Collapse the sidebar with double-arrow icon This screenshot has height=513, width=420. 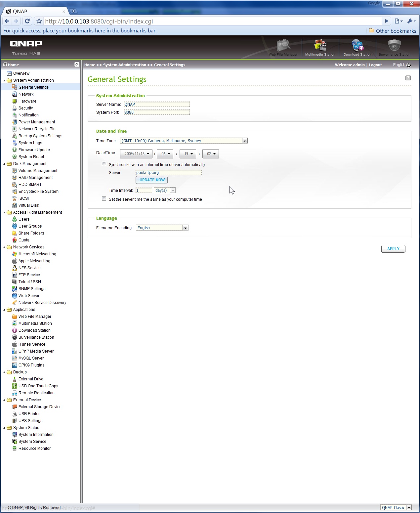pyautogui.click(x=77, y=64)
